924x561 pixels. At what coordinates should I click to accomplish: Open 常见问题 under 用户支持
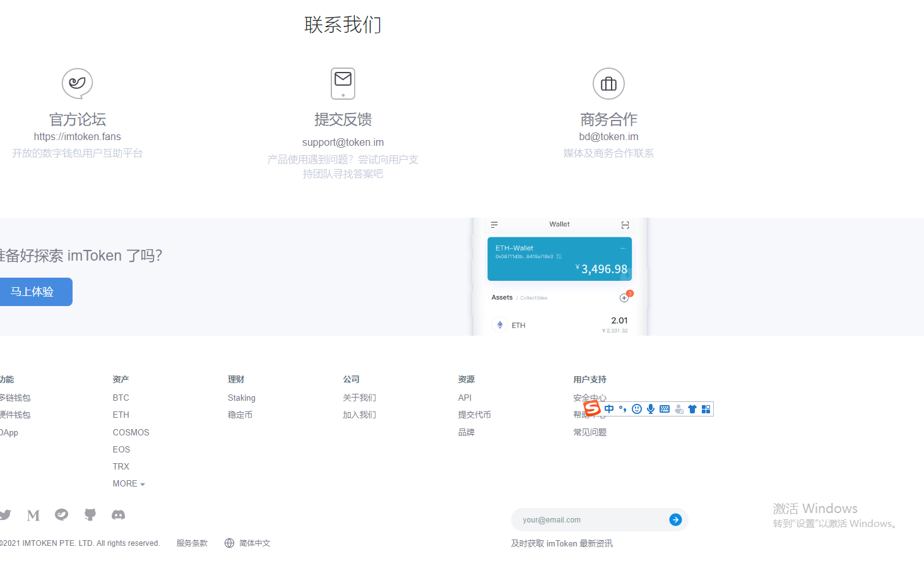pos(589,432)
